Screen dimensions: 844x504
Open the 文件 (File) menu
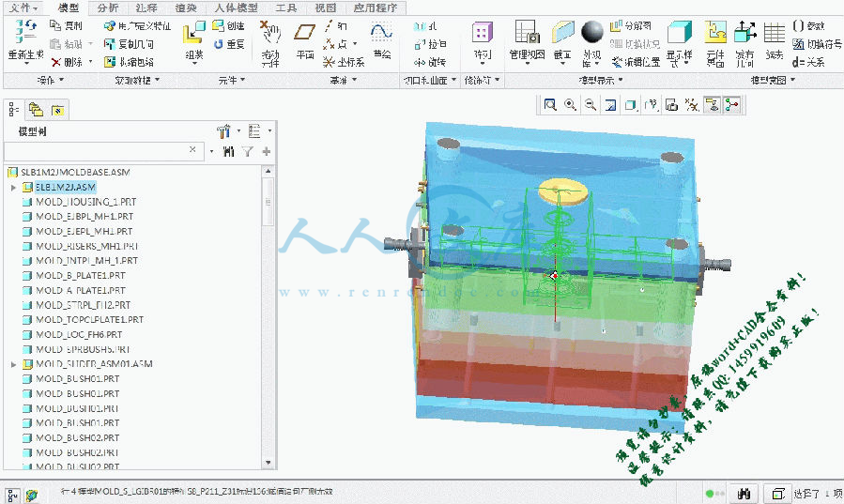pyautogui.click(x=24, y=8)
